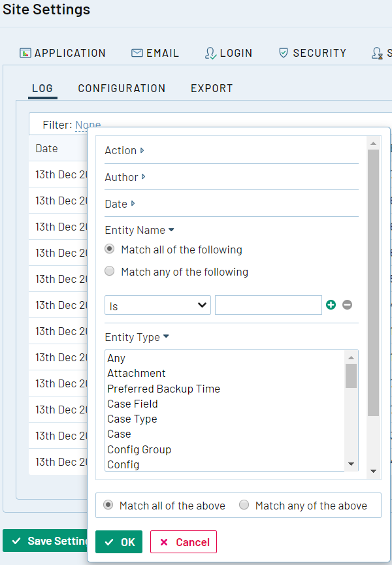The height and width of the screenshot is (565, 392).
Task: Click the Application tab chart icon
Action: [x=25, y=53]
